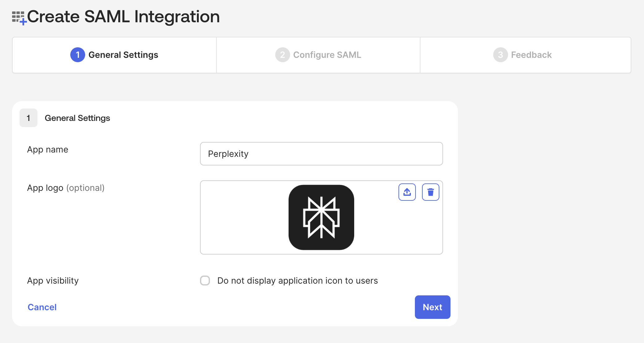Open the General Settings step tab

coord(114,55)
